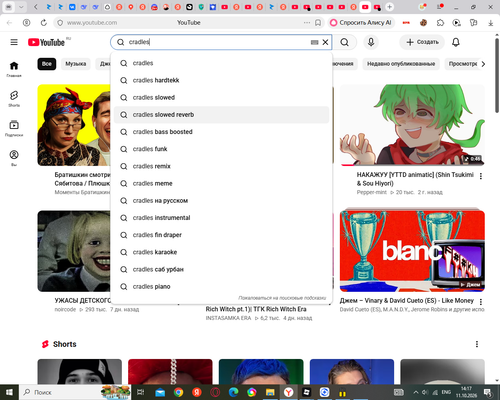Open the on-screen keyboard icon in search
This screenshot has height=400, width=500.
click(x=314, y=42)
